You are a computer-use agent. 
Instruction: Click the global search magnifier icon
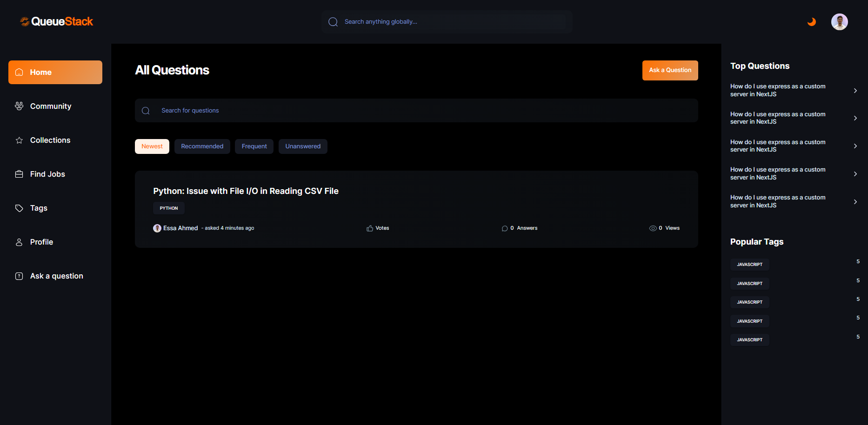point(333,22)
